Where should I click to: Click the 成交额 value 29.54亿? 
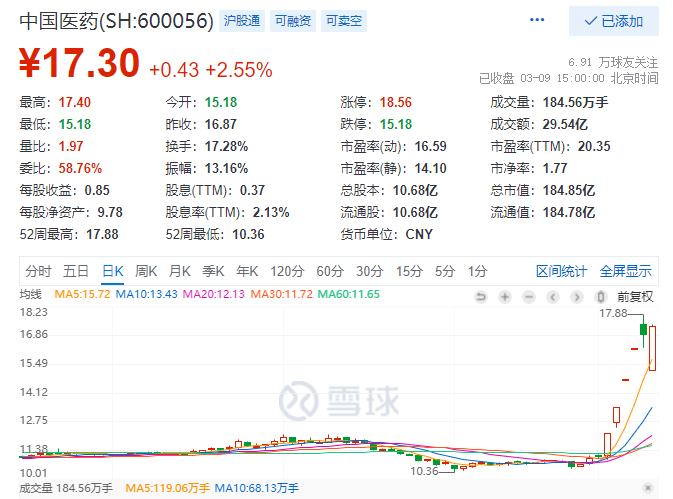click(565, 124)
